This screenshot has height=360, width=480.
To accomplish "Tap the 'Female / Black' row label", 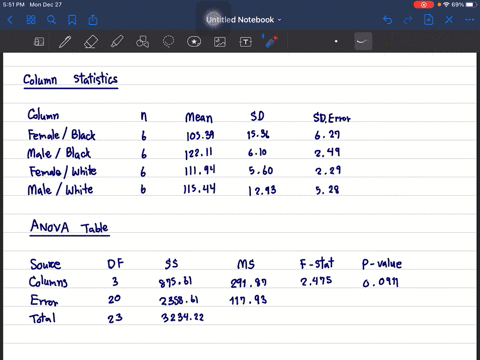I will (62, 135).
